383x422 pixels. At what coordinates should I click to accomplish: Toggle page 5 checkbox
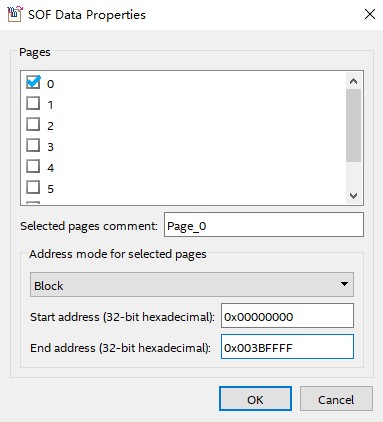[x=33, y=187]
